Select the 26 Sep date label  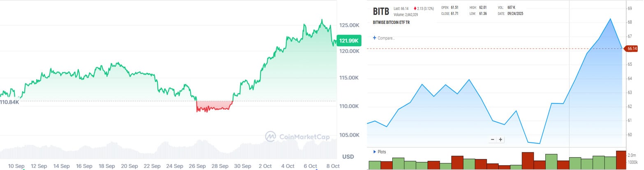click(197, 166)
